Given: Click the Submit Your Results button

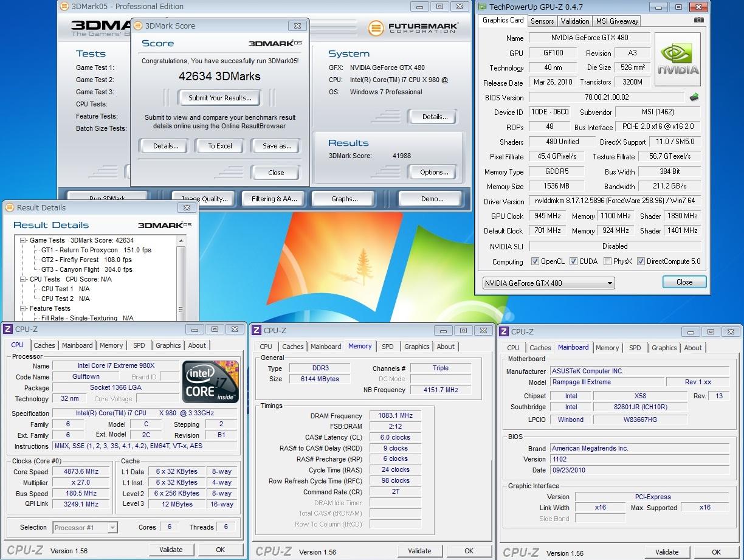Looking at the screenshot, I should coord(219,98).
